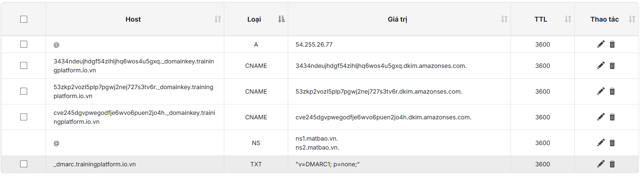This screenshot has width=644, height=179.
Task: Edit the cve245dgvpwegodfje CNAME record
Action: click(x=601, y=117)
